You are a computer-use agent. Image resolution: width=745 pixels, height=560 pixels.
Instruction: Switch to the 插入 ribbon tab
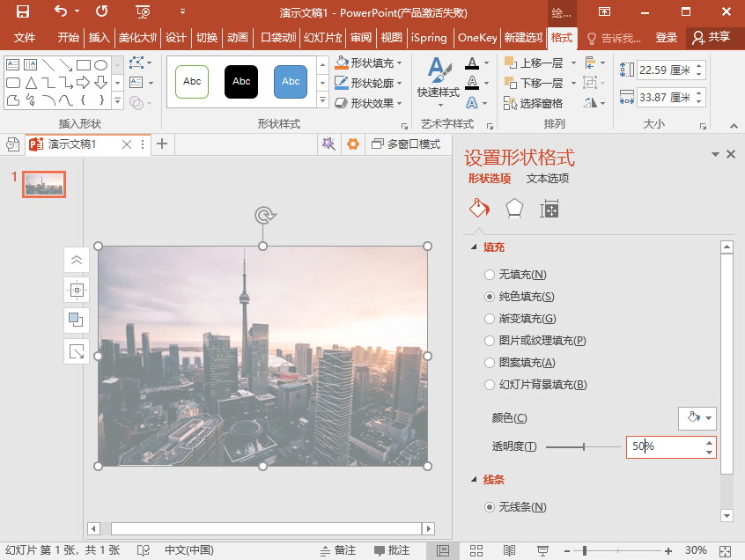coord(99,38)
